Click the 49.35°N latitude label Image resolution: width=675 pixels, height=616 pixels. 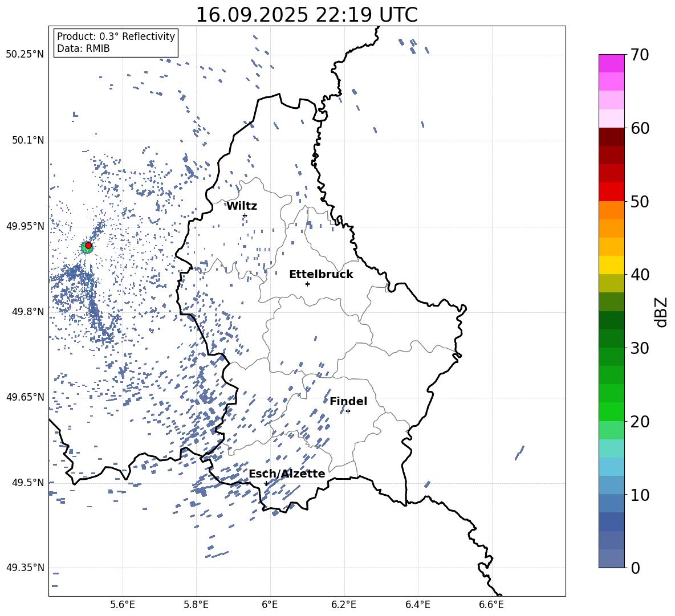coord(25,568)
